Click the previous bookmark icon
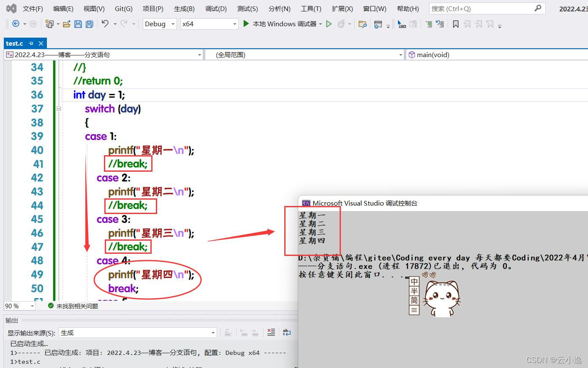Image resolution: width=588 pixels, height=368 pixels. pyautogui.click(x=467, y=24)
